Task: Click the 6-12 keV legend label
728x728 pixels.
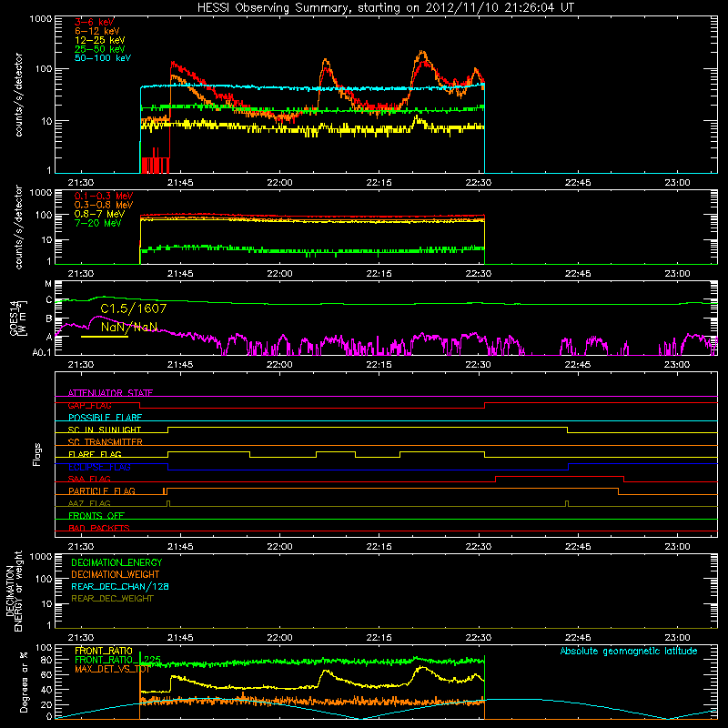Action: 97,31
